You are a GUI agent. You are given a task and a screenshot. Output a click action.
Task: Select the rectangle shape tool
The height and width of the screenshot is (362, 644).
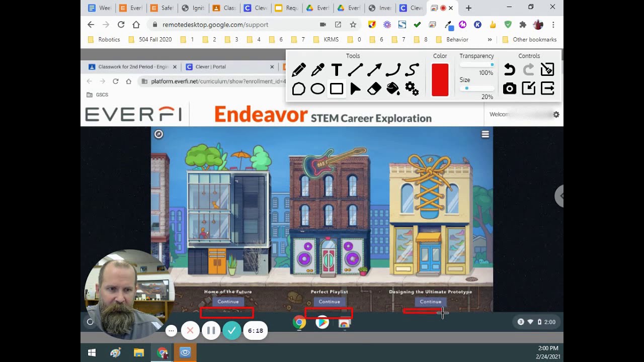point(337,89)
